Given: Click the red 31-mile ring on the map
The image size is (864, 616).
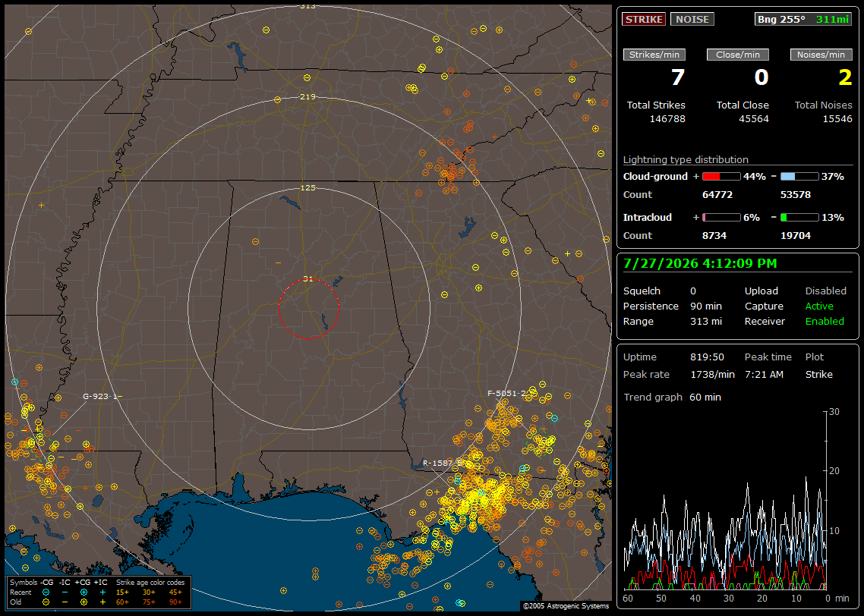Looking at the screenshot, I should click(308, 308).
